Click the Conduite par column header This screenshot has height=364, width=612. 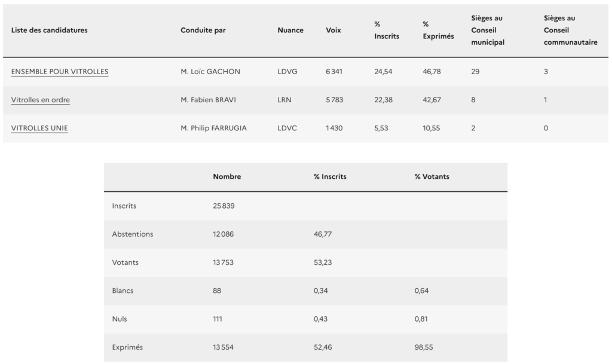point(203,30)
